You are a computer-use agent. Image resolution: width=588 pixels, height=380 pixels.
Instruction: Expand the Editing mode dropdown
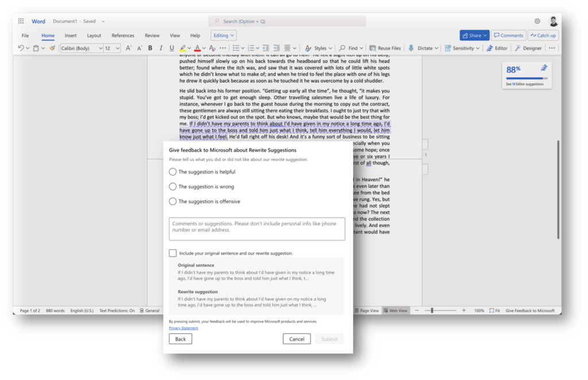(x=223, y=36)
